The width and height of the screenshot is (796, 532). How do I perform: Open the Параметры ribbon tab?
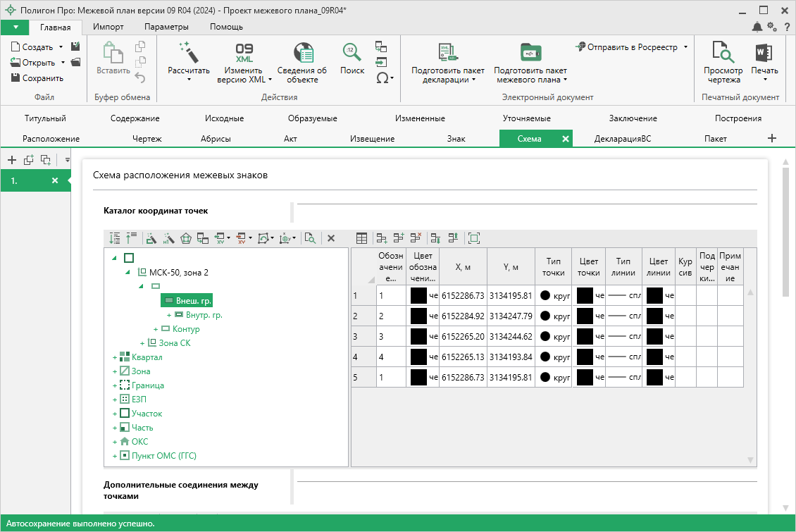pyautogui.click(x=166, y=27)
